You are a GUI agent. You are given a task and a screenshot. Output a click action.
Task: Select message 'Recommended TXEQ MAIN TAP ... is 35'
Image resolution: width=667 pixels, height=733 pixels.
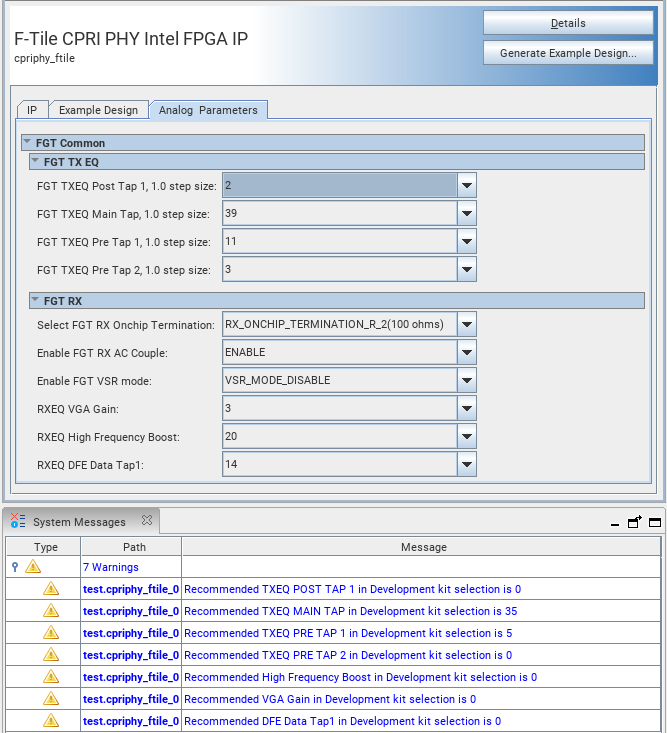(x=351, y=611)
